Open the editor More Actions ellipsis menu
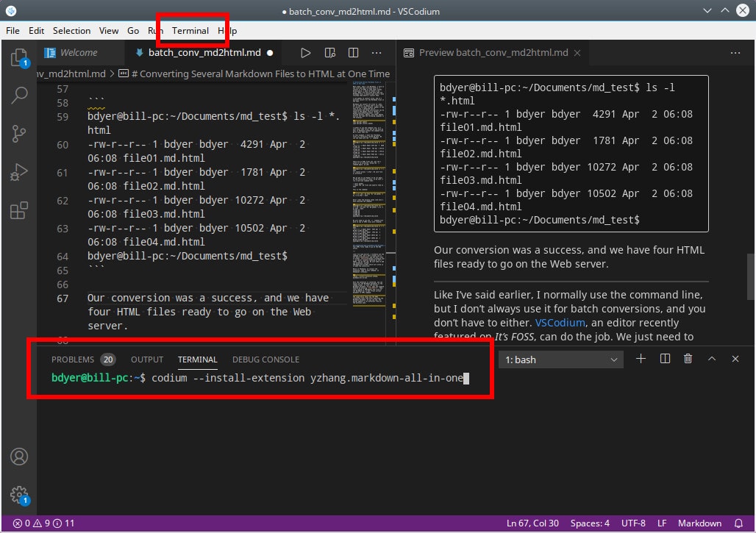 (377, 52)
